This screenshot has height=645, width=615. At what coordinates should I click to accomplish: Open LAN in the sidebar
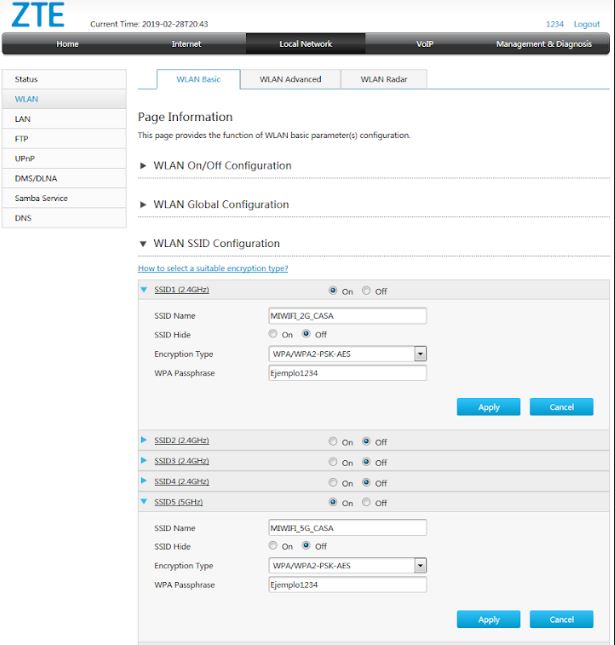64,119
